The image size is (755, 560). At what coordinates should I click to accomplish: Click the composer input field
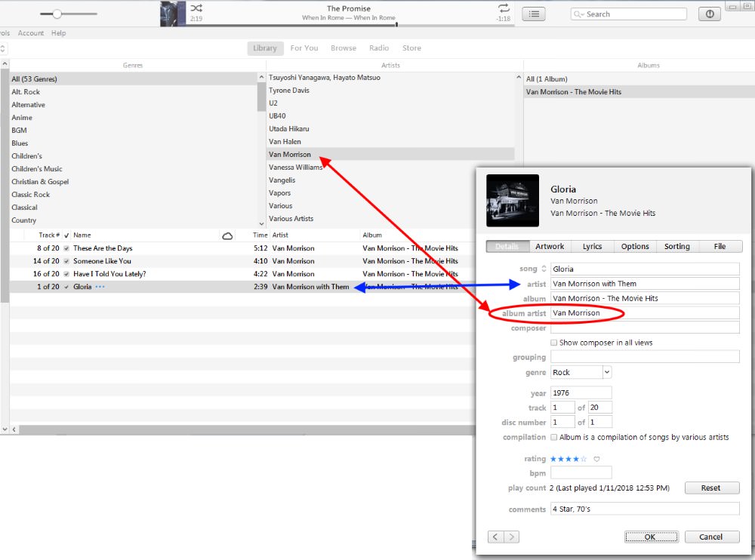[x=645, y=328]
